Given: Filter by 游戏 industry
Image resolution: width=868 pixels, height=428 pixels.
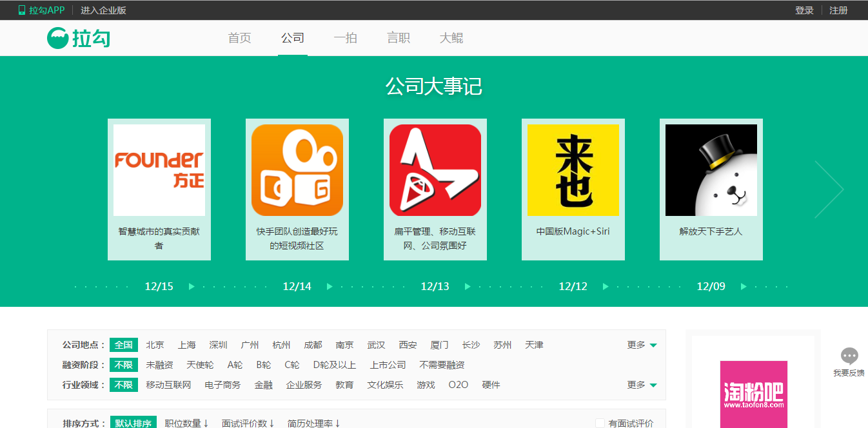Looking at the screenshot, I should coord(426,385).
